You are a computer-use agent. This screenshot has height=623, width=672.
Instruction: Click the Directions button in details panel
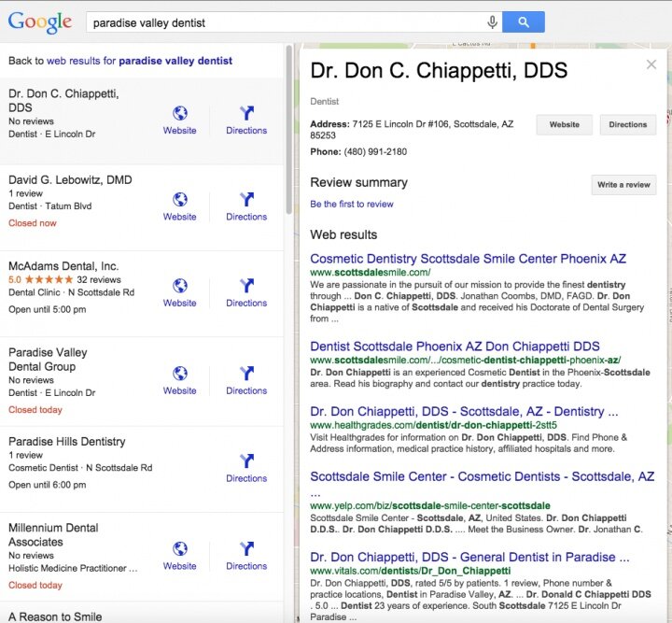(x=628, y=125)
